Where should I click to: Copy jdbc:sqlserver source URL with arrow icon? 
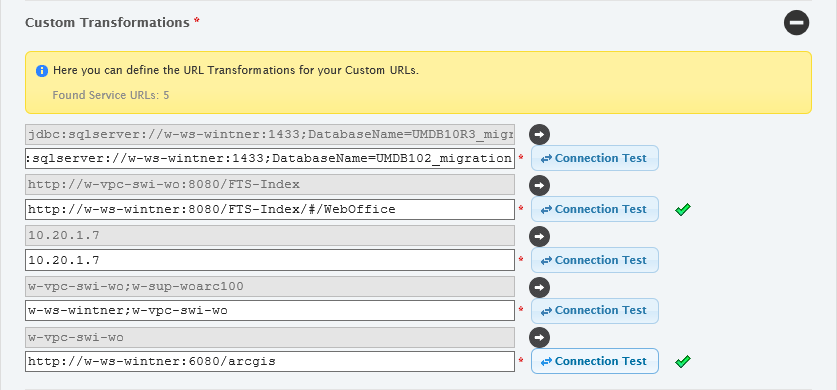coord(539,134)
